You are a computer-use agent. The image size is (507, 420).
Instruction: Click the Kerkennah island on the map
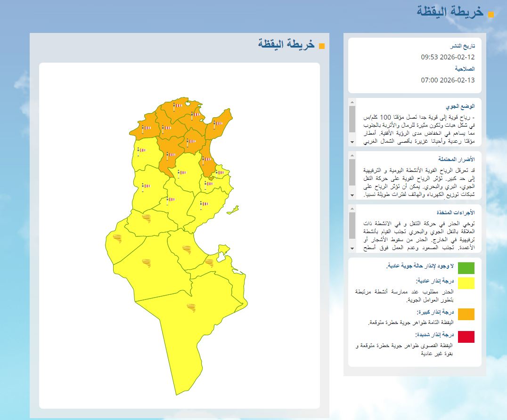(x=233, y=209)
